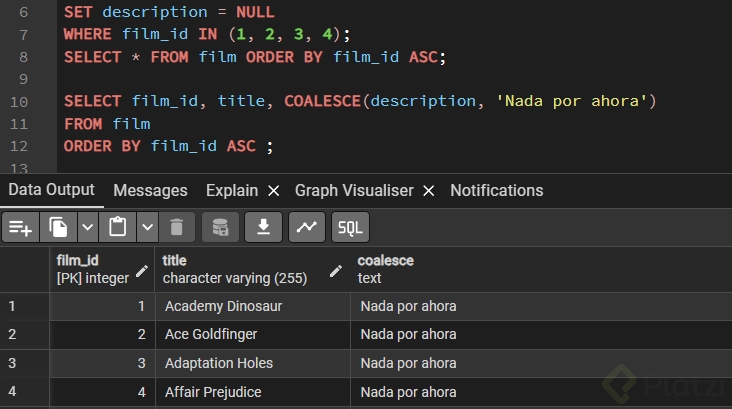The width and height of the screenshot is (732, 409).
Task: Select the Data Output tab
Action: [x=51, y=190]
